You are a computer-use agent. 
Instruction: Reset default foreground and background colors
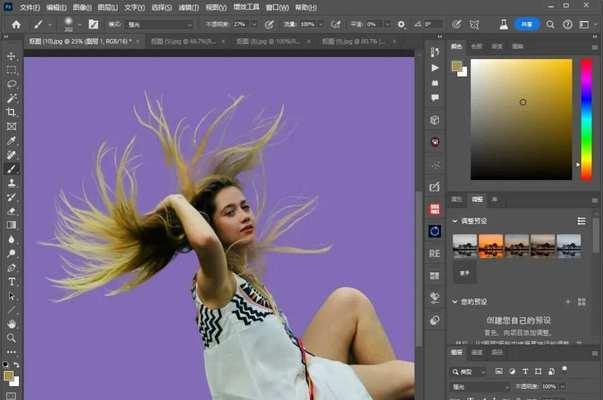click(x=5, y=364)
